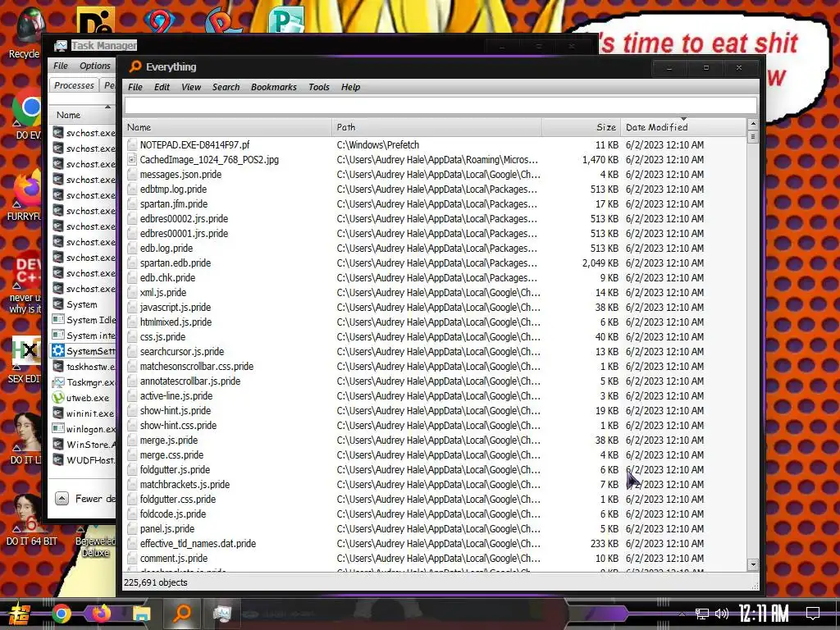
Task: Open the taskbar clock showing 12:11 AM
Action: pos(764,613)
